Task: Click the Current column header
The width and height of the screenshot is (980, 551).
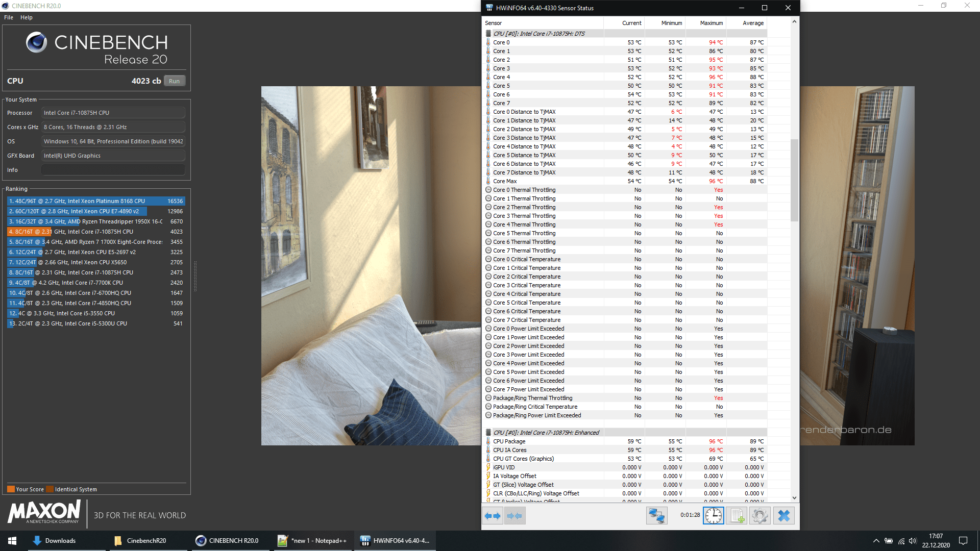Action: point(624,23)
